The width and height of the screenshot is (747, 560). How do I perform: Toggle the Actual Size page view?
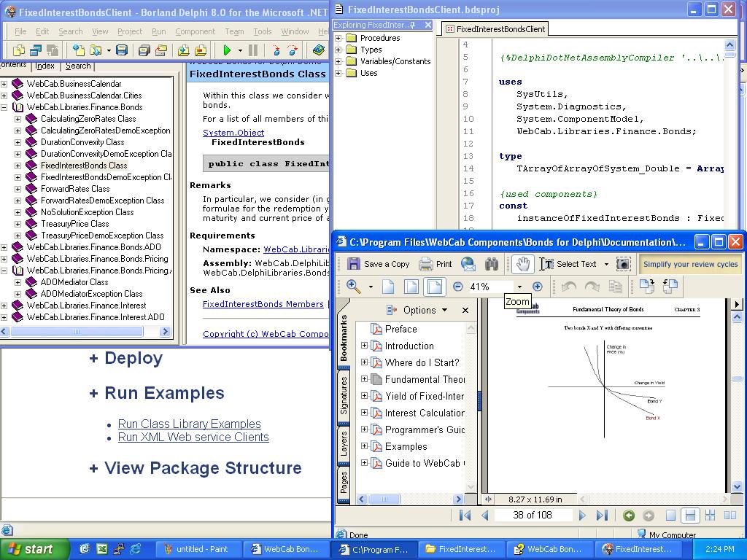388,286
